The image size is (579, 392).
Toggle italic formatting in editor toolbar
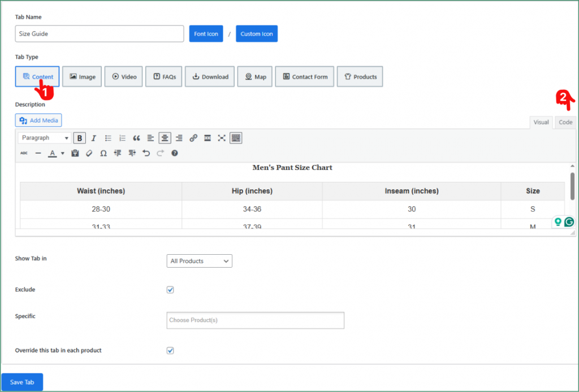[x=94, y=138]
